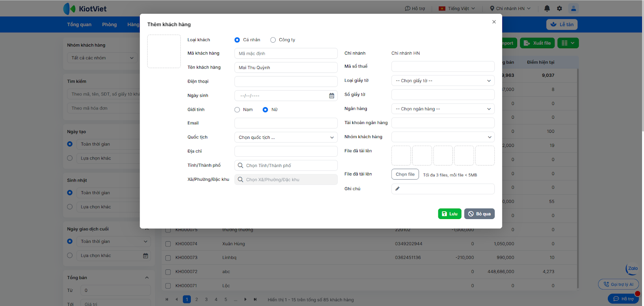Open the Phòng menu

pyautogui.click(x=109, y=25)
